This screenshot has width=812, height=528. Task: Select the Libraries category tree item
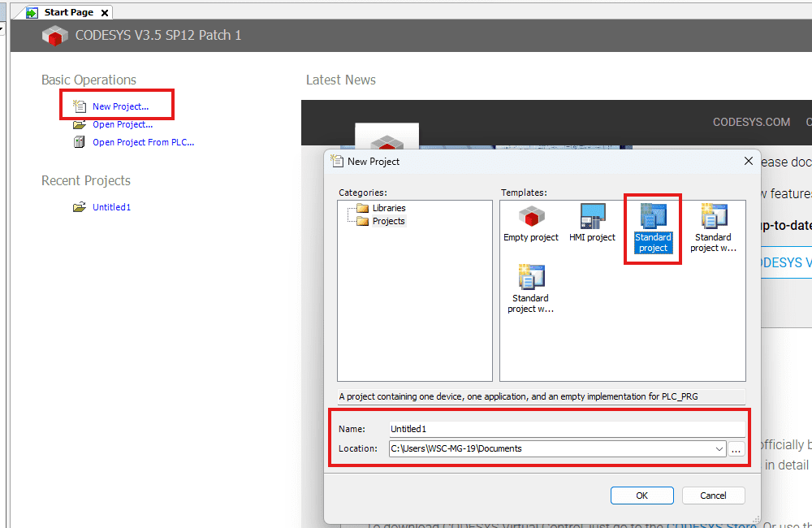tap(389, 208)
